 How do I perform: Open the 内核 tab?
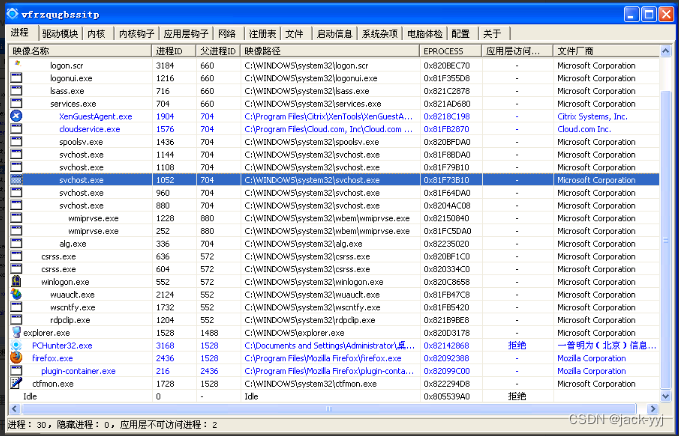click(97, 34)
